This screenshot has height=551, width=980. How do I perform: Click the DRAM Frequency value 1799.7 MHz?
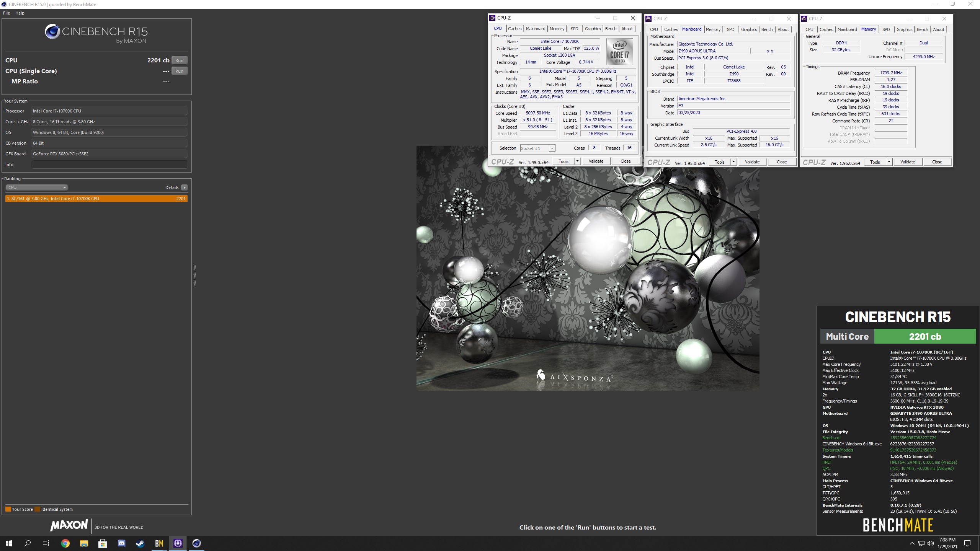pyautogui.click(x=891, y=73)
